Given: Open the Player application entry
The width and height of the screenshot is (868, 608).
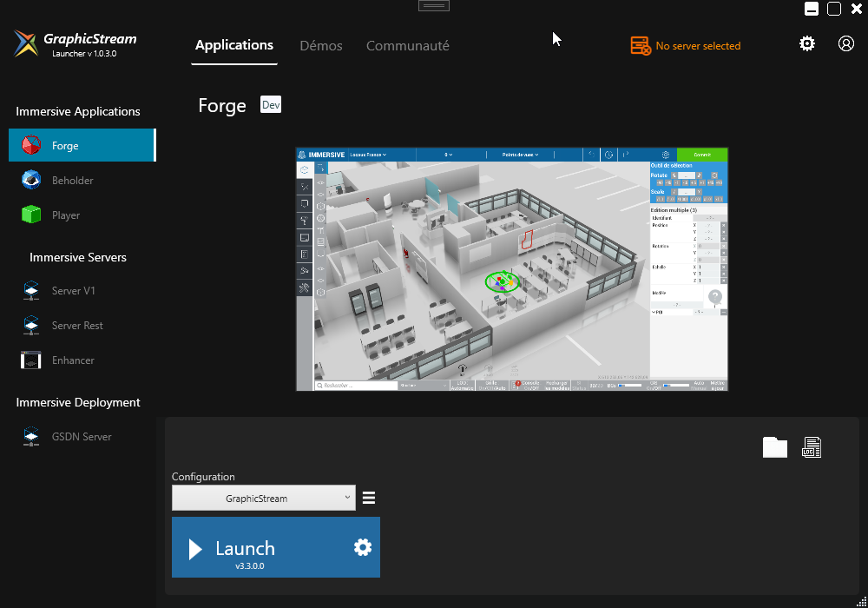Looking at the screenshot, I should coord(82,215).
